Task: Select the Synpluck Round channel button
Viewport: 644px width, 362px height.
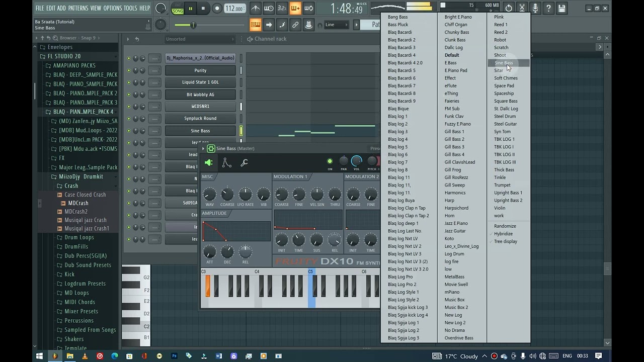Action: pyautogui.click(x=200, y=119)
